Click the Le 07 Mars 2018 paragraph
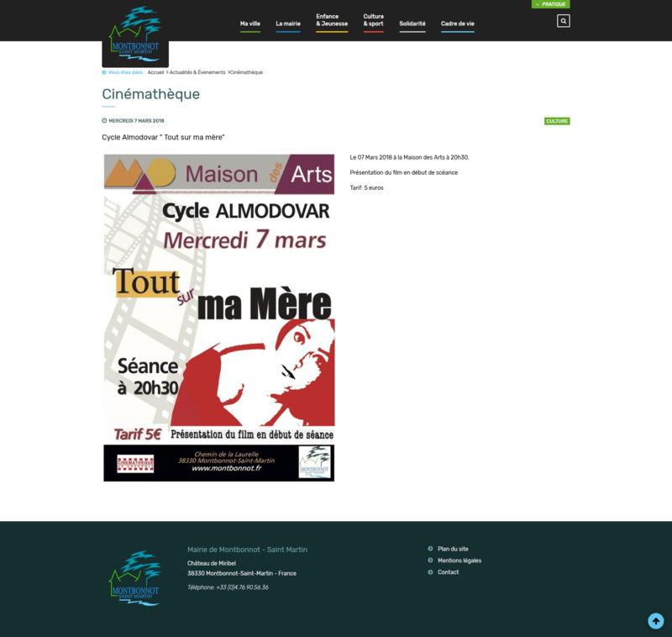Image resolution: width=672 pixels, height=637 pixels. point(409,157)
